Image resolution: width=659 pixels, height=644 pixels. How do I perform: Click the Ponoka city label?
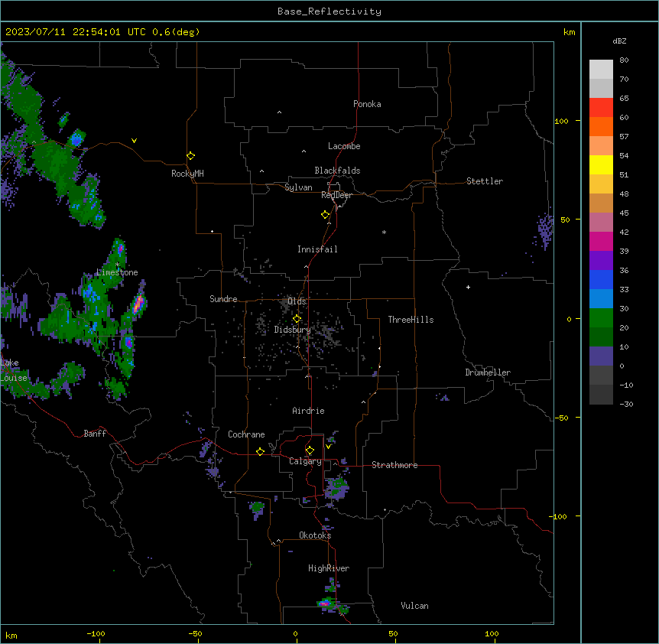[x=367, y=104]
